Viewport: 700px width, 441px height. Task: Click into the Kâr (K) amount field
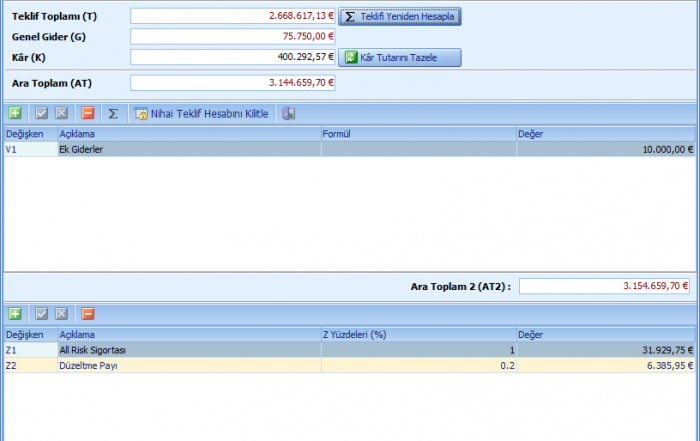[x=232, y=57]
